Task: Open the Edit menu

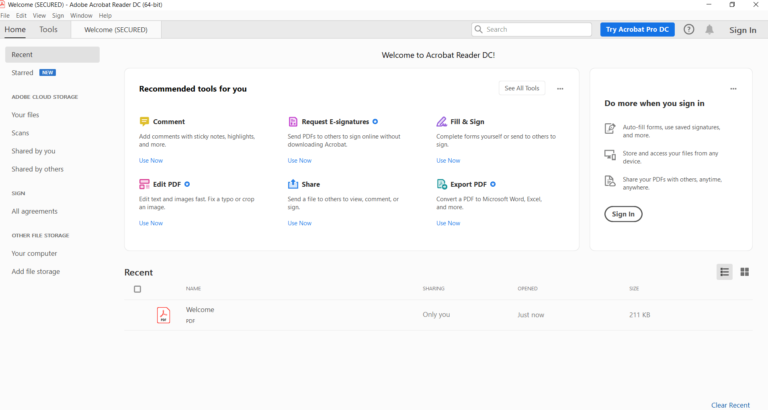Action: coord(21,16)
